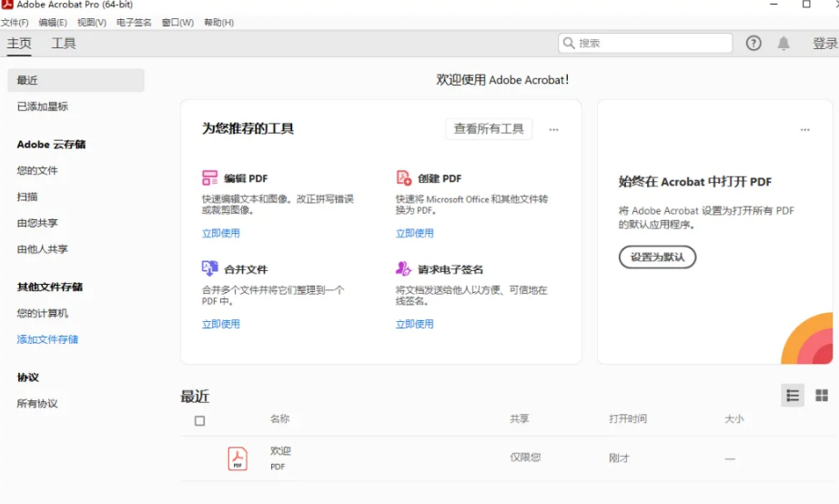
Task: Click 立即使用 under 编辑 PDF
Action: click(x=220, y=233)
